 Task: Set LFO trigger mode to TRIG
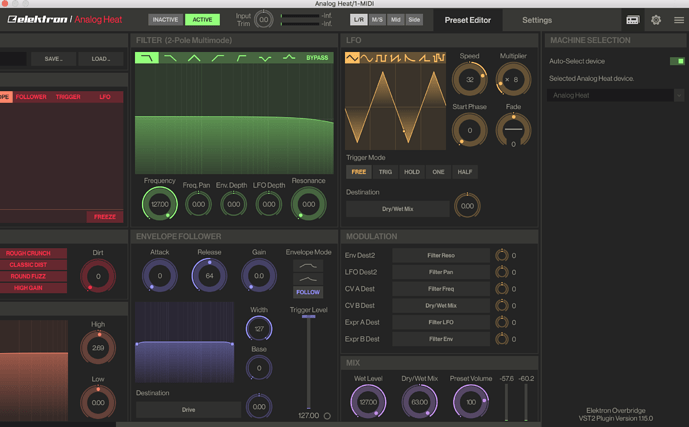pyautogui.click(x=385, y=172)
